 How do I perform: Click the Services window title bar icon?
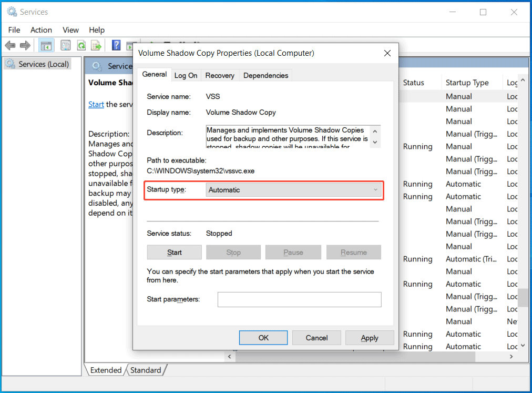(x=11, y=11)
